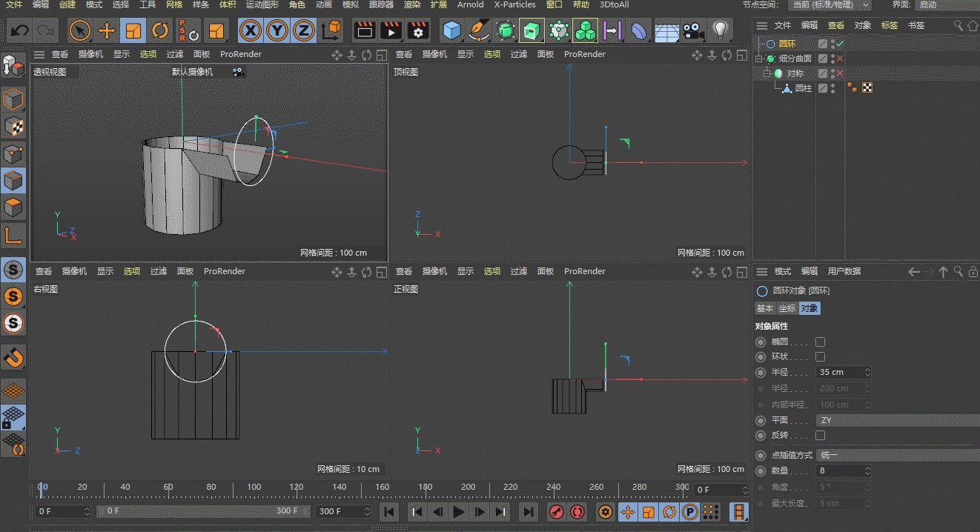Enable the 椭圆 (ellipse) checkbox
This screenshot has height=532, width=980.
pos(820,342)
